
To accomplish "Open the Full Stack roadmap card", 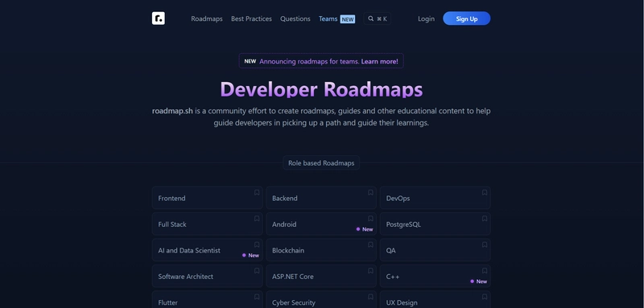I will [207, 224].
